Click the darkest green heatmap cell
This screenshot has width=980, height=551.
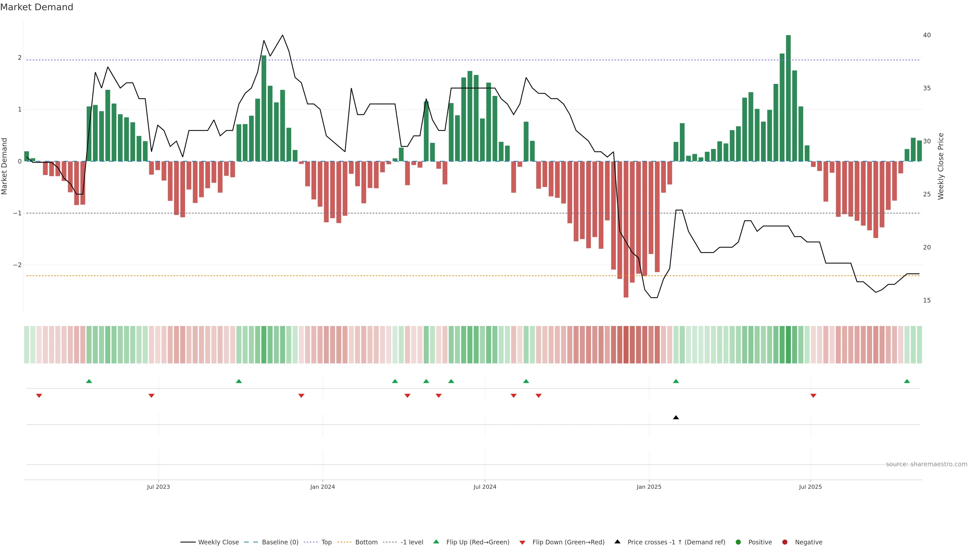tap(788, 345)
